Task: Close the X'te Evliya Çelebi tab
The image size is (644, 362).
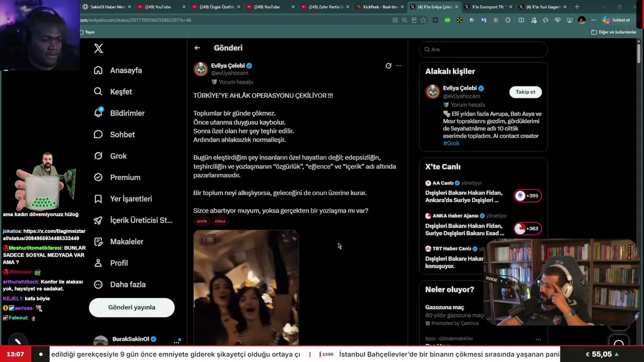Action: [456, 7]
